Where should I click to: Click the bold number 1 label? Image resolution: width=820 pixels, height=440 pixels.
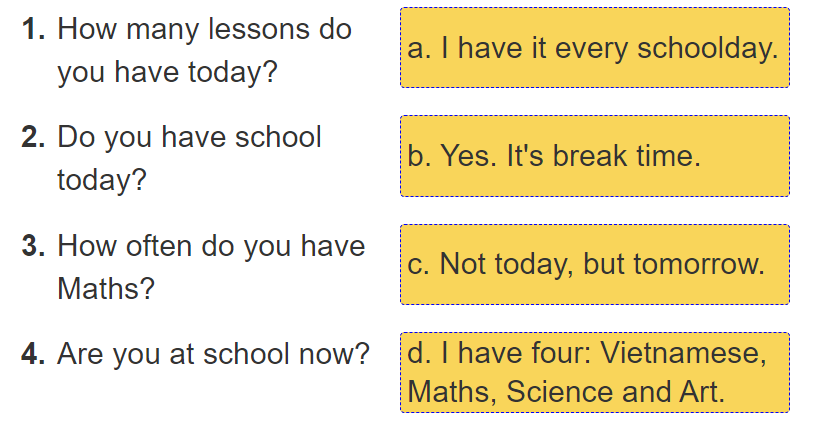[34, 29]
